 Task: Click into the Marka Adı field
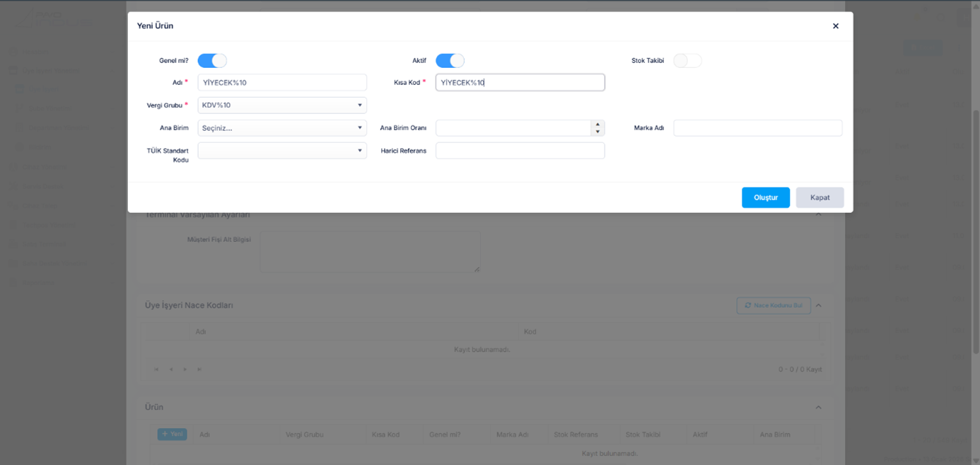(757, 128)
